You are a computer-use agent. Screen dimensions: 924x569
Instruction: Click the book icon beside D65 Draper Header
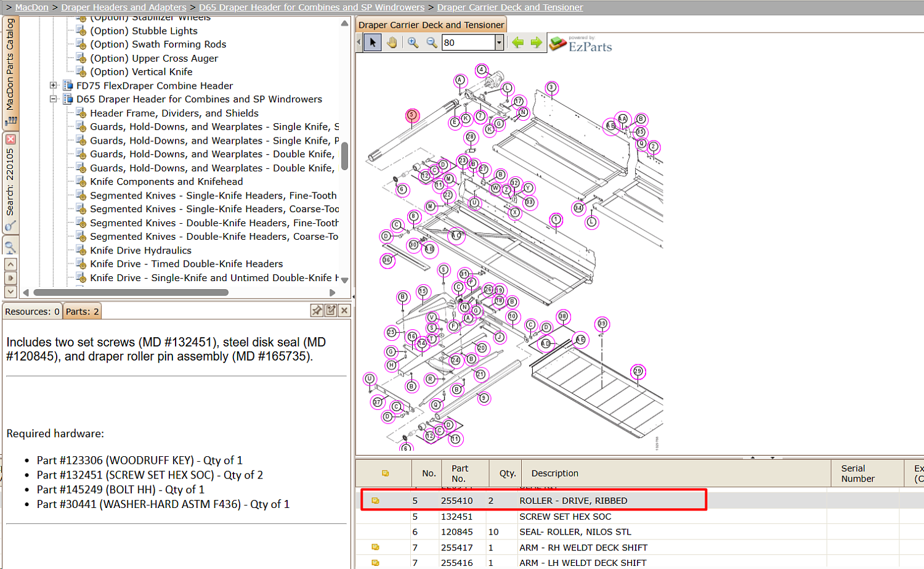[68, 99]
